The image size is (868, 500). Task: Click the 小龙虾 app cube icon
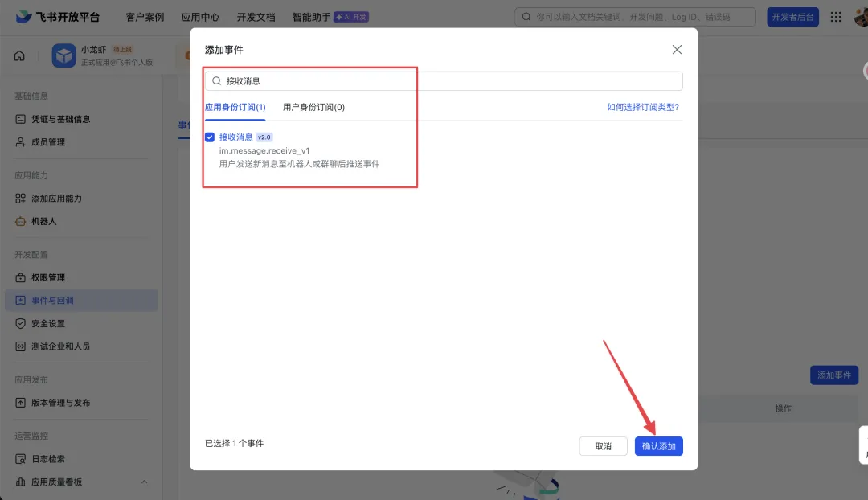63,56
